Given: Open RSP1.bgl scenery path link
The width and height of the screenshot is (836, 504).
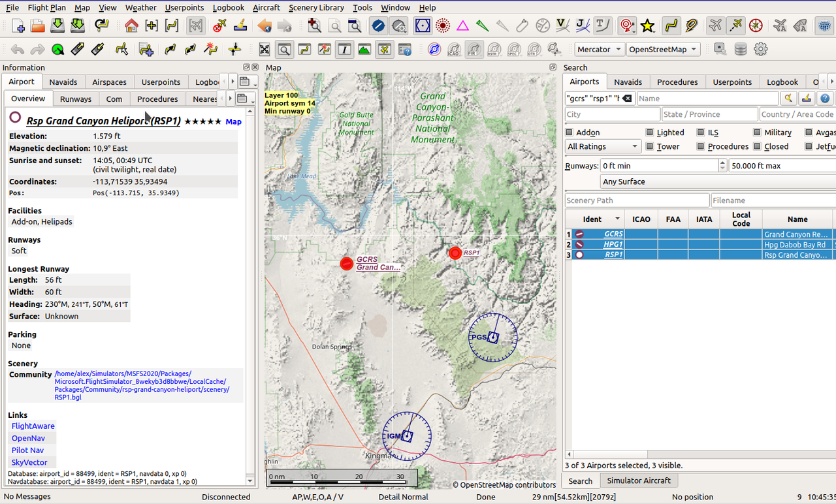Looking at the screenshot, I should click(142, 385).
